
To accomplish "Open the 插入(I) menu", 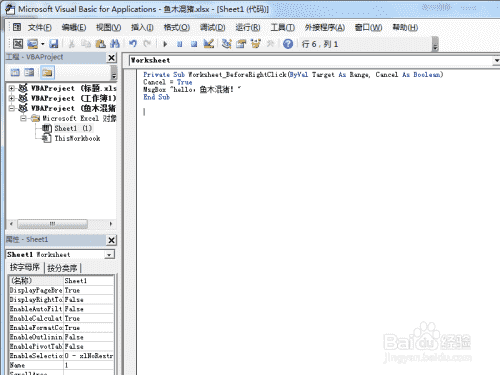I will click(142, 27).
